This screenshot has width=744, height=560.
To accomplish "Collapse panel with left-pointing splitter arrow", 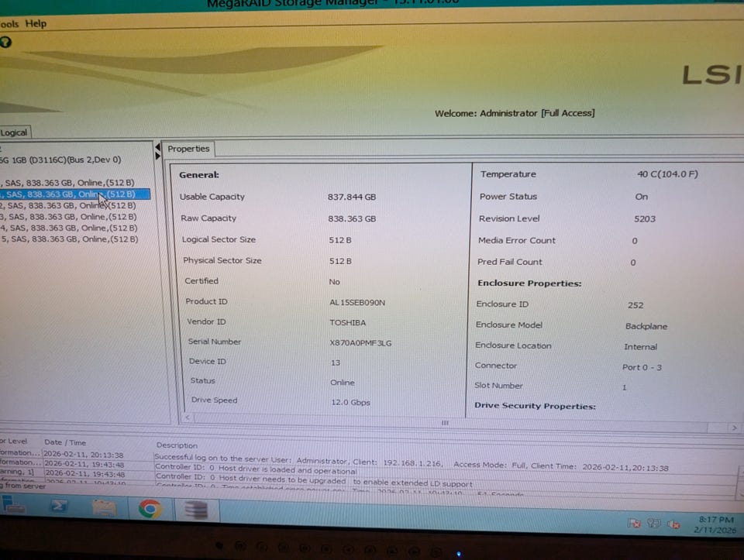I will pyautogui.click(x=157, y=147).
